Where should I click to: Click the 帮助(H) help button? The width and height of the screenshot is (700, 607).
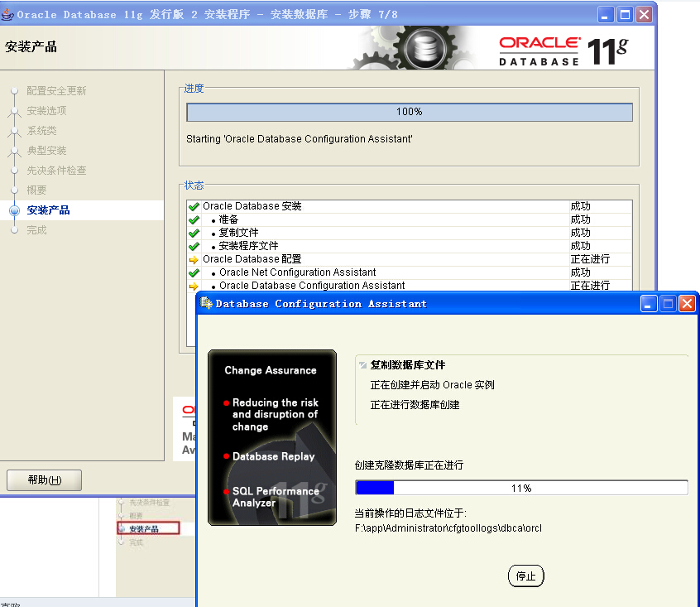point(44,480)
